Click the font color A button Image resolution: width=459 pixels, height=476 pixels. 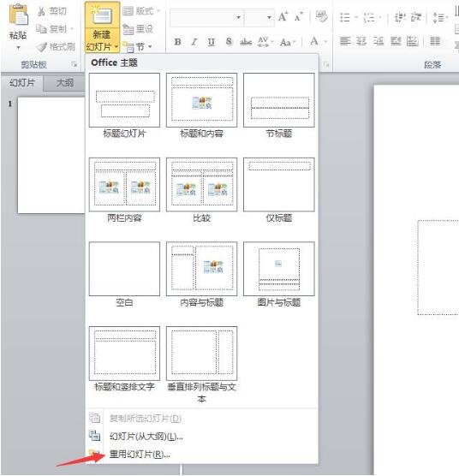click(x=314, y=41)
